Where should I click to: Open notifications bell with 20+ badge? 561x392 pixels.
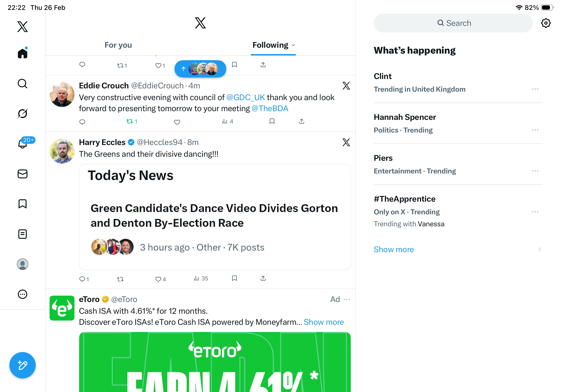click(x=23, y=144)
